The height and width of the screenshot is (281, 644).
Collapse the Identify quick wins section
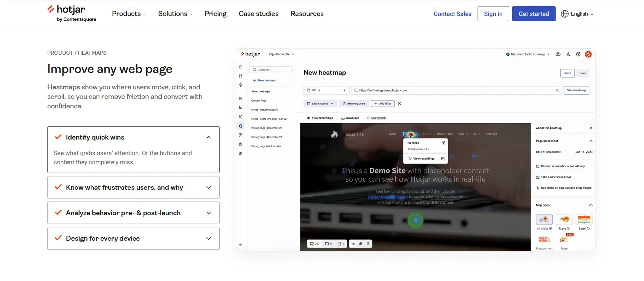208,137
